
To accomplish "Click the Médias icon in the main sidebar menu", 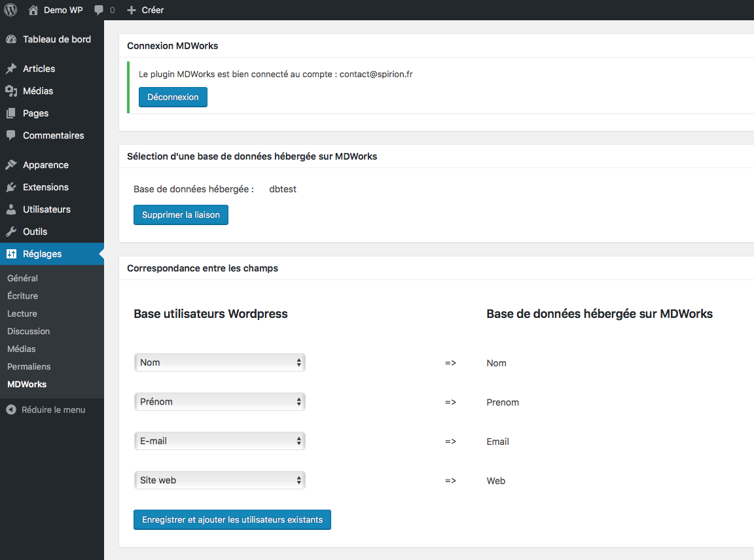I will tap(11, 91).
